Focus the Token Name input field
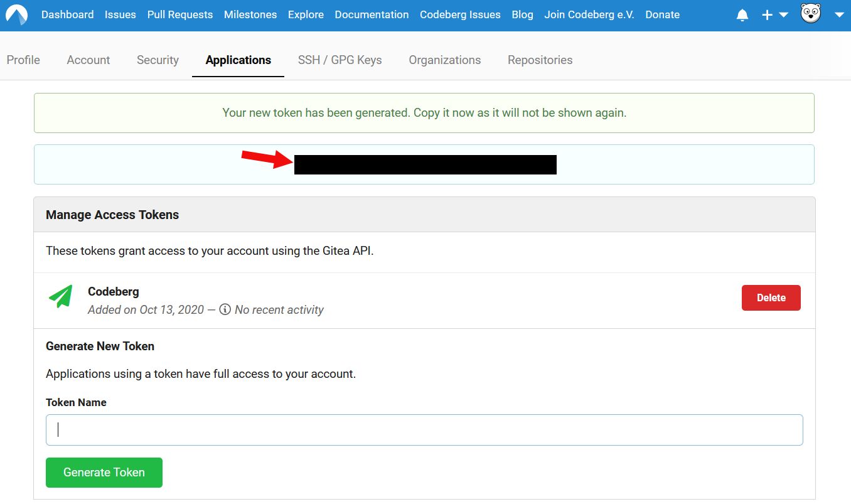 click(x=424, y=430)
